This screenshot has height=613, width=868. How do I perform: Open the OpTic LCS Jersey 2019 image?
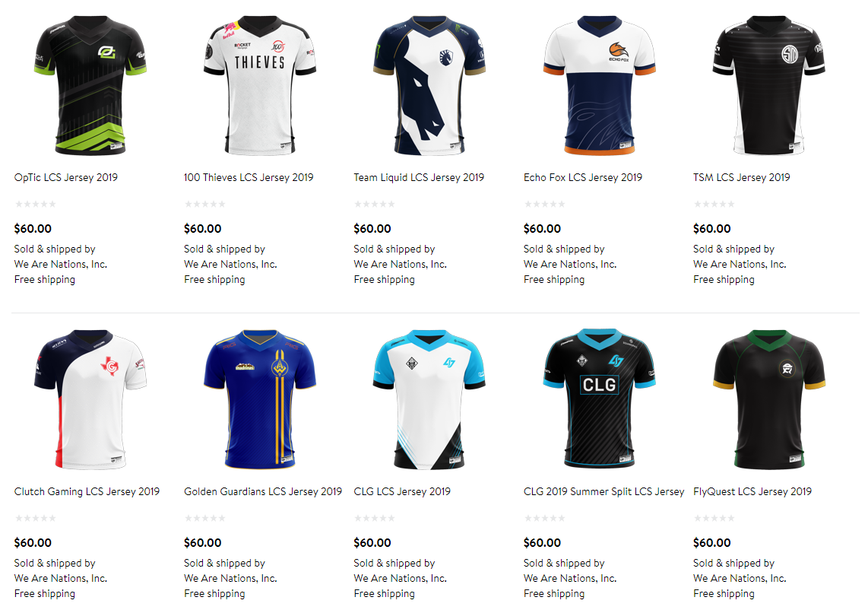tap(90, 86)
